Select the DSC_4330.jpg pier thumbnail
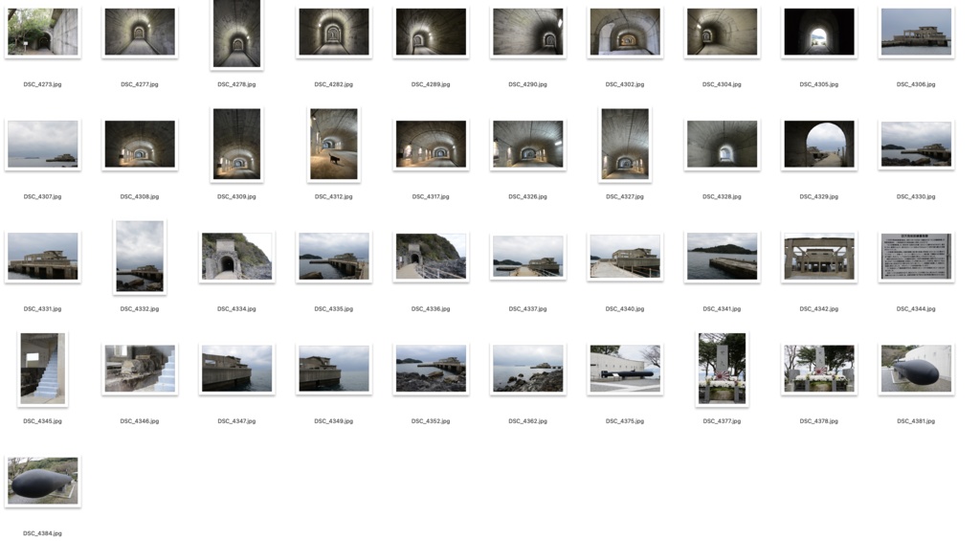This screenshot has height=541, width=980. pyautogui.click(x=916, y=144)
